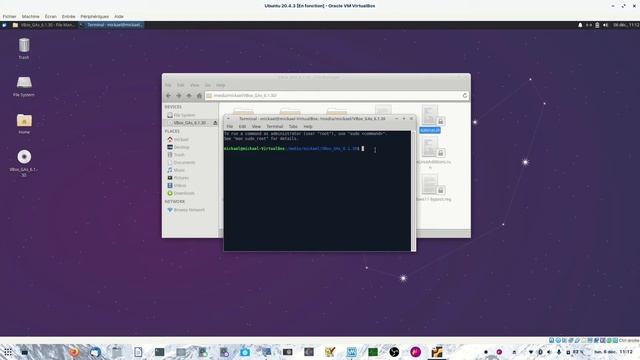The height and width of the screenshot is (360, 640).
Task: Open OBS Studio from host taskbar
Action: (394, 352)
